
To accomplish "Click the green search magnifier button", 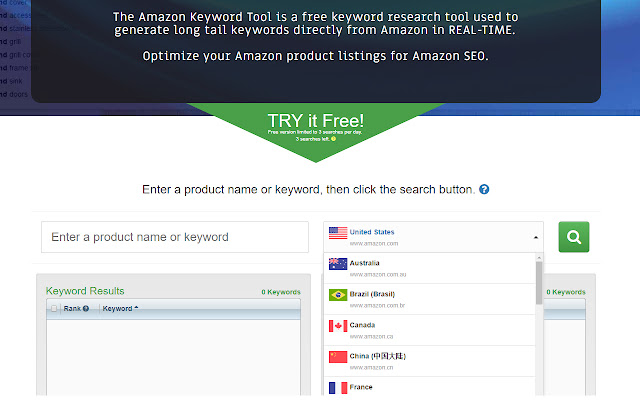I will coord(573,237).
